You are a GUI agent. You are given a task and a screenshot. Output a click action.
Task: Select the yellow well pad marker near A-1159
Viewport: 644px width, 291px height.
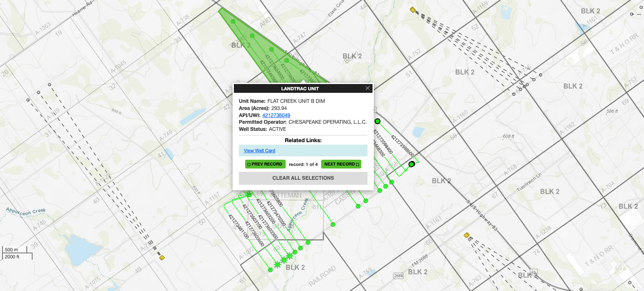(413, 10)
